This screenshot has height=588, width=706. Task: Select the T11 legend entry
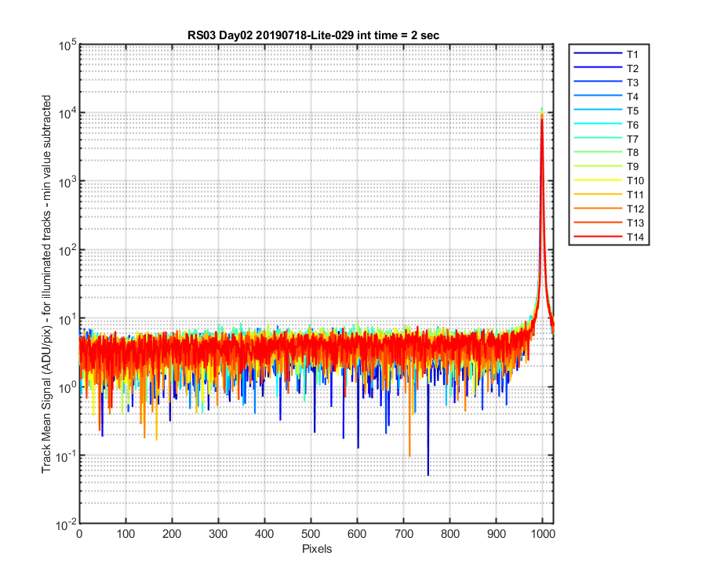click(x=609, y=194)
